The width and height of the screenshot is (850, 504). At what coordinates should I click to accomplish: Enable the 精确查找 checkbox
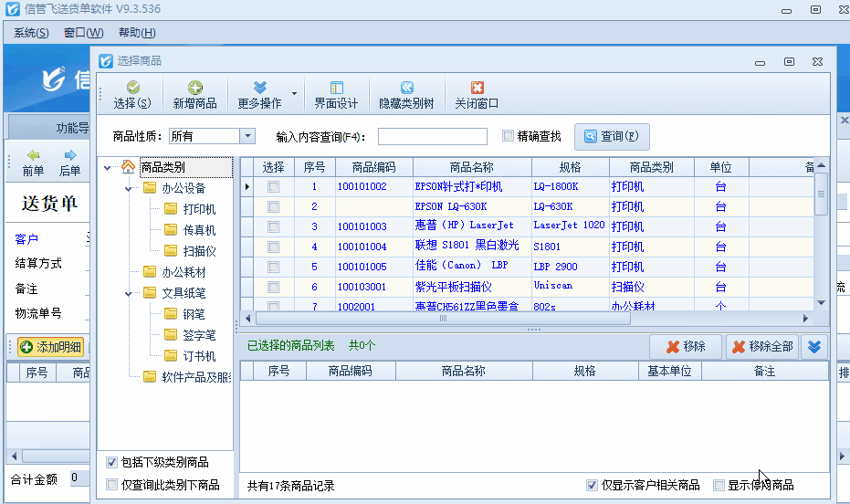click(509, 136)
